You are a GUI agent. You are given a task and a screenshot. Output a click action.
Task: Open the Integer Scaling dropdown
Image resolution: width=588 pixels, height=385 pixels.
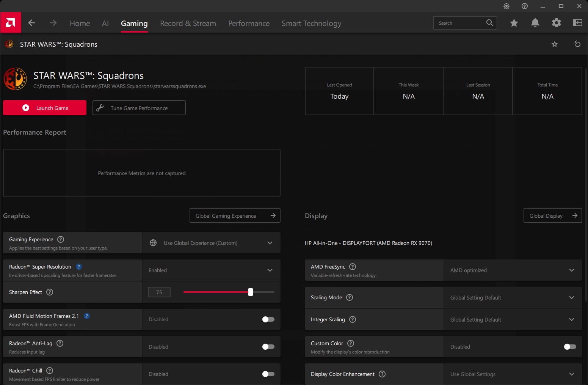pos(513,319)
